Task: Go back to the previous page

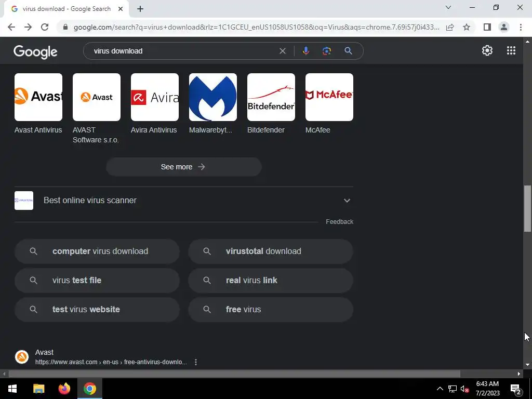Action: [x=11, y=27]
